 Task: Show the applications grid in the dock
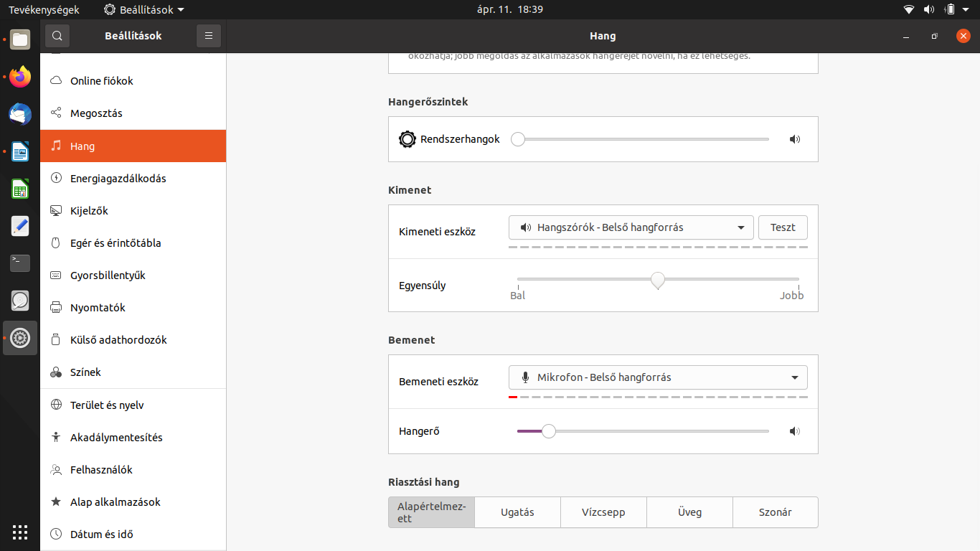(x=20, y=532)
